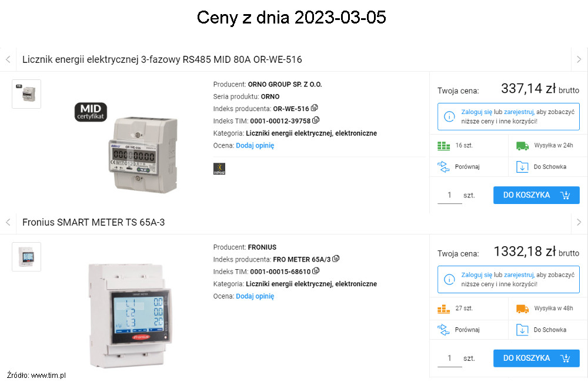Copy TIM index 0001-00012-39758
This screenshot has height=392, width=588.
(316, 120)
